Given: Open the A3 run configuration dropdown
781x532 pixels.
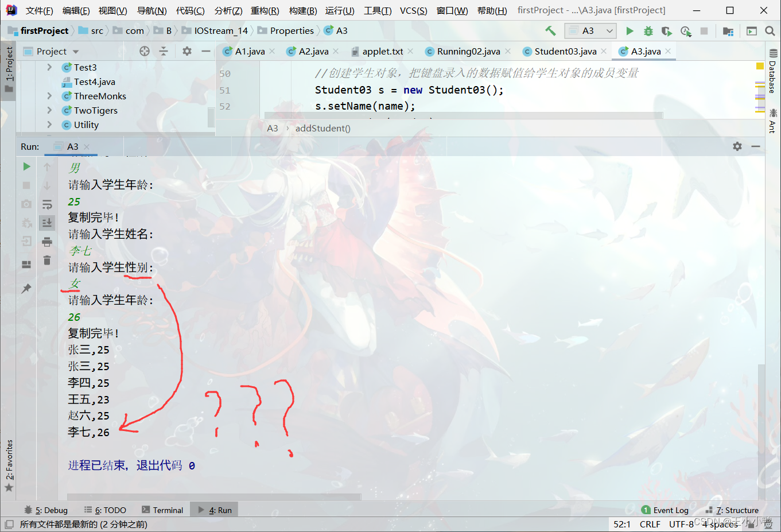Looking at the screenshot, I should [590, 31].
